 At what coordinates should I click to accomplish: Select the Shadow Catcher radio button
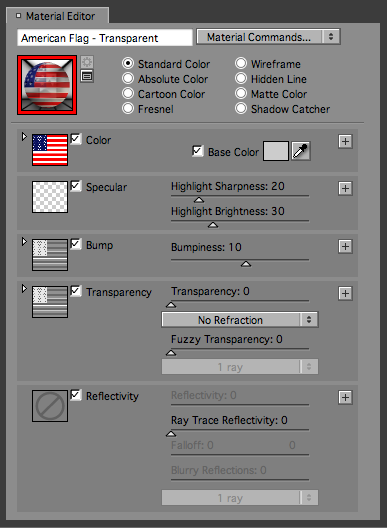241,108
